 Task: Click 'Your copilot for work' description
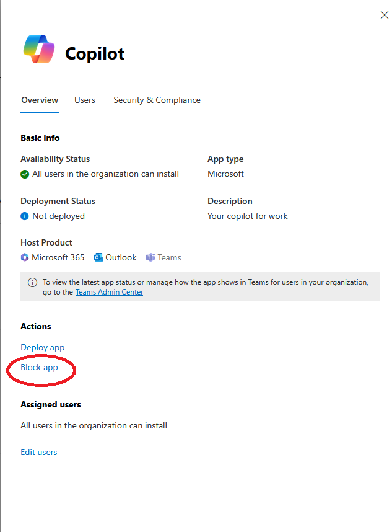tap(248, 216)
